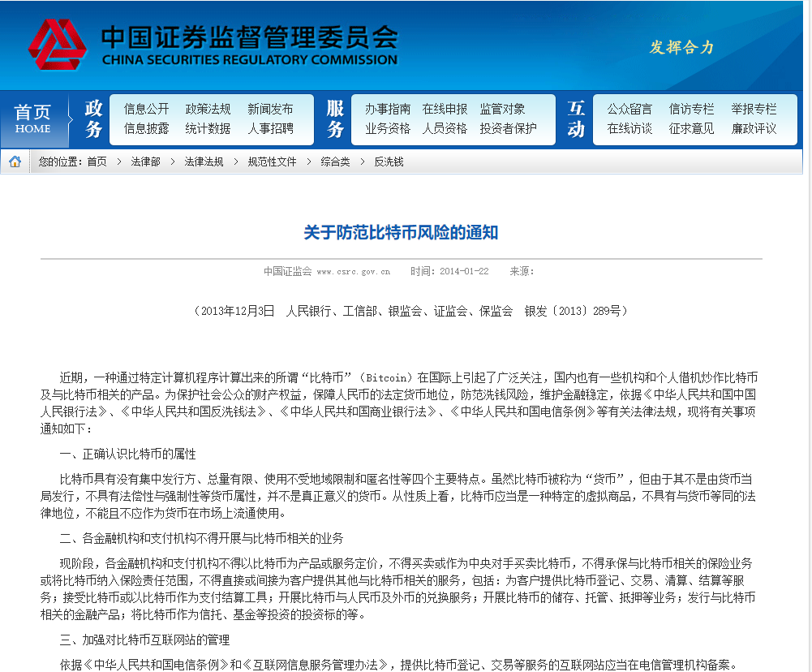Open 公众留言 under 互动
Image resolution: width=812 pixels, height=672 pixels.
tap(629, 109)
